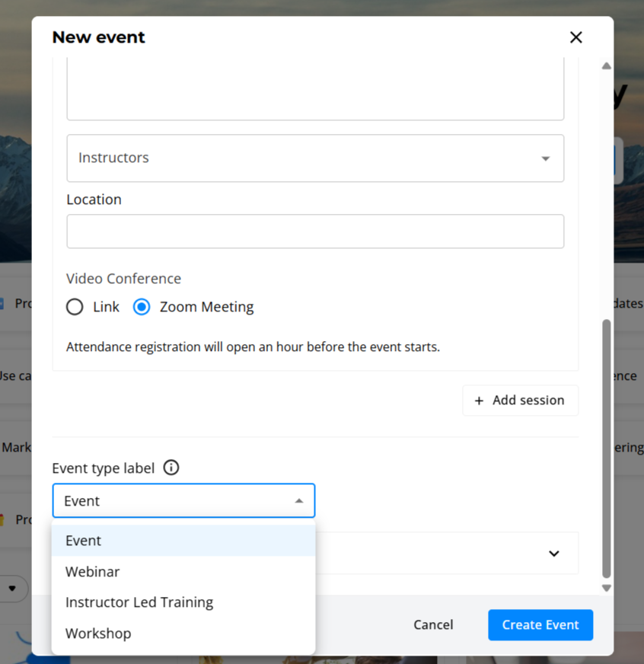644x664 pixels.
Task: Choose Webinar from the type list
Action: coord(93,572)
